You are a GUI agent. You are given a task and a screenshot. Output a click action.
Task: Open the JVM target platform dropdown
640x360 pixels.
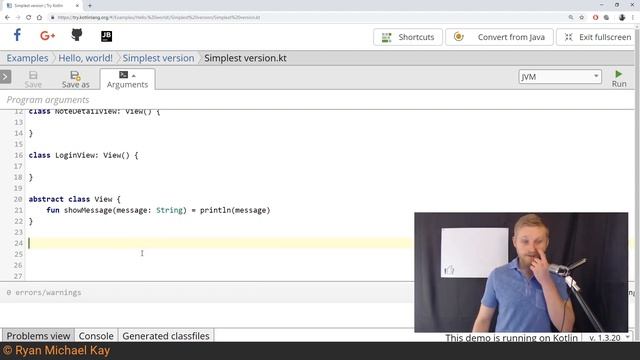pyautogui.click(x=560, y=77)
